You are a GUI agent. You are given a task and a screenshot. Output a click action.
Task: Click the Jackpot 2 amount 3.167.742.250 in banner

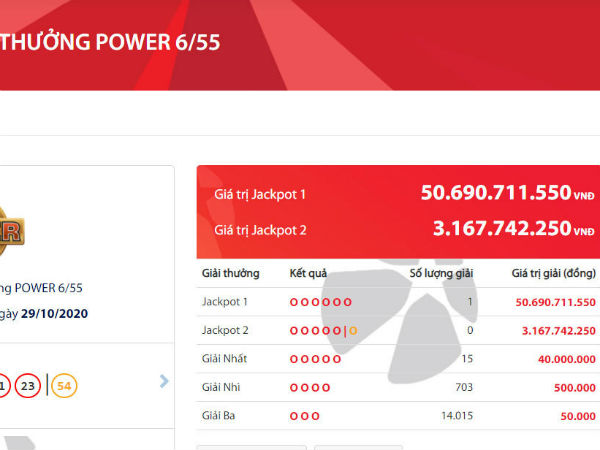tap(501, 229)
